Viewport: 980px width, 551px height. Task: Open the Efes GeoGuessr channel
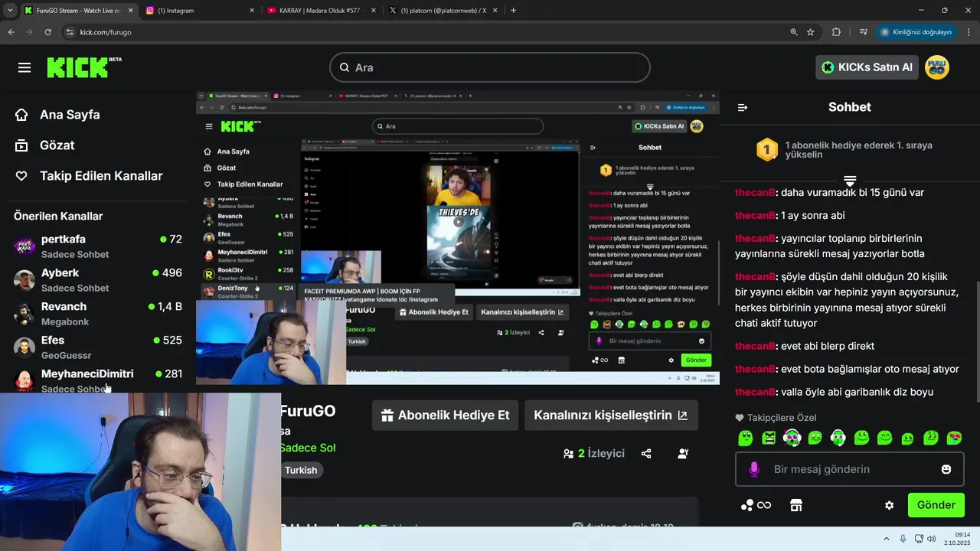pyautogui.click(x=98, y=347)
